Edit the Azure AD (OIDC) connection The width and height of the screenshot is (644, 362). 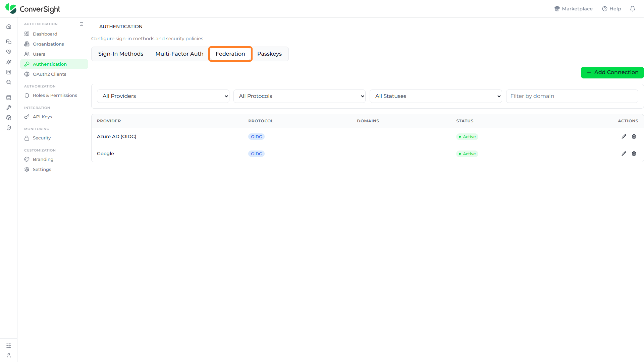tap(624, 136)
